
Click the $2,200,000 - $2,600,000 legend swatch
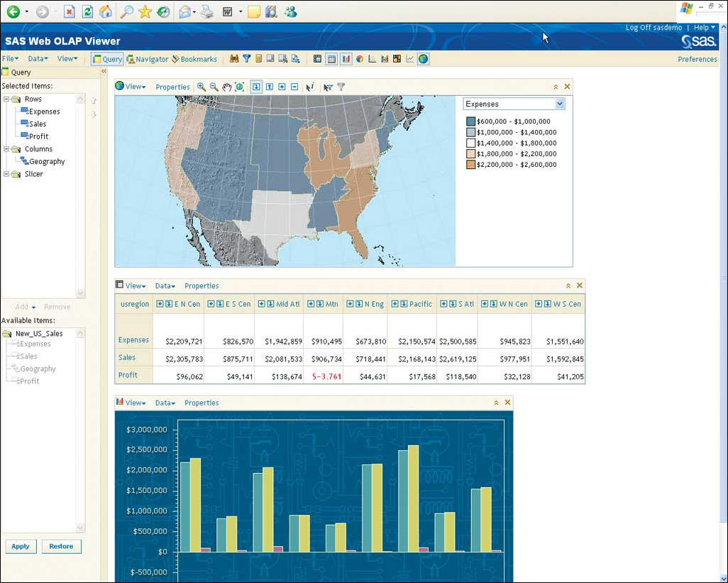[470, 165]
